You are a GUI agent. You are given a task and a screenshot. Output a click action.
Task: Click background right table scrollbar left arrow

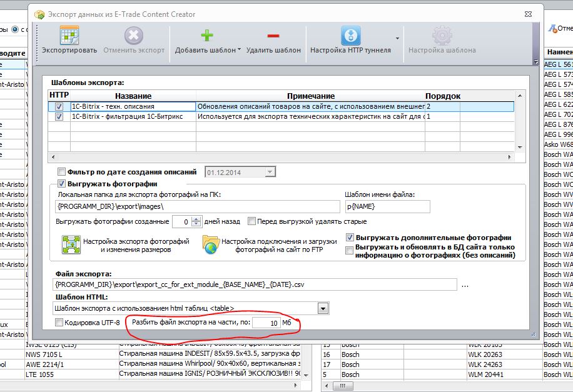point(327,386)
